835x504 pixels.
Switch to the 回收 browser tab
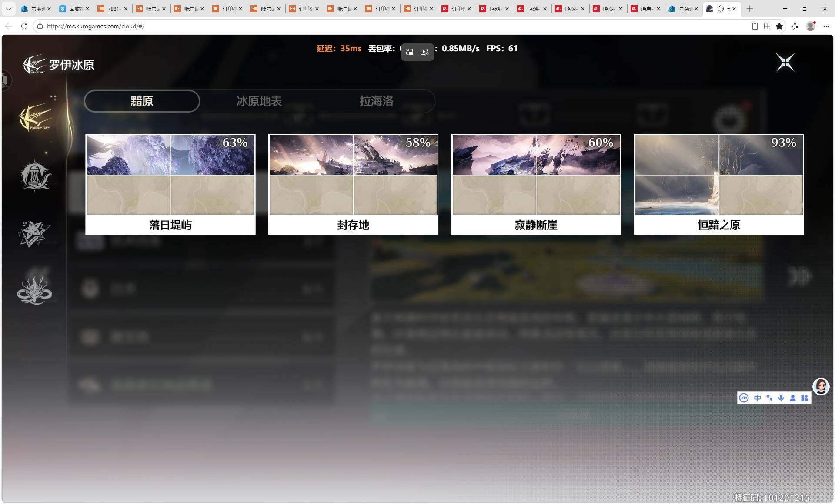[74, 9]
